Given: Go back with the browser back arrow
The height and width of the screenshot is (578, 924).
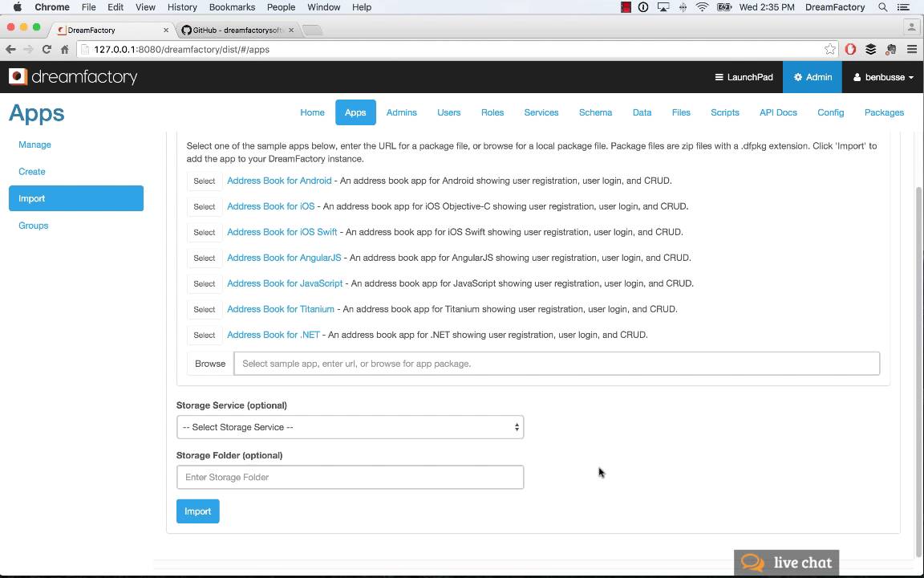Looking at the screenshot, I should 10,50.
